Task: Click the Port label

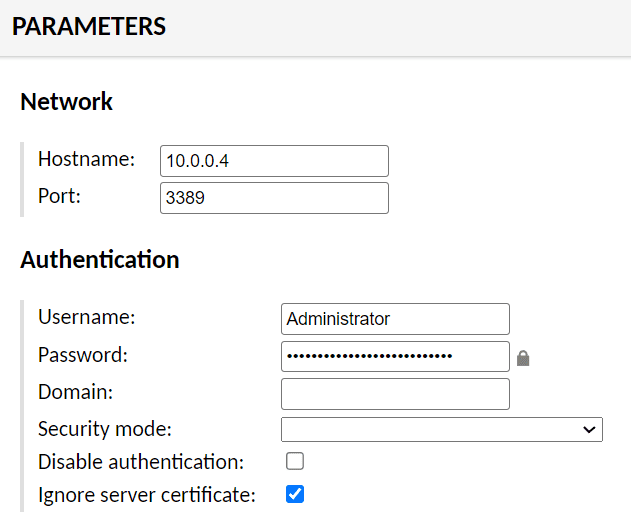Action: click(x=59, y=195)
